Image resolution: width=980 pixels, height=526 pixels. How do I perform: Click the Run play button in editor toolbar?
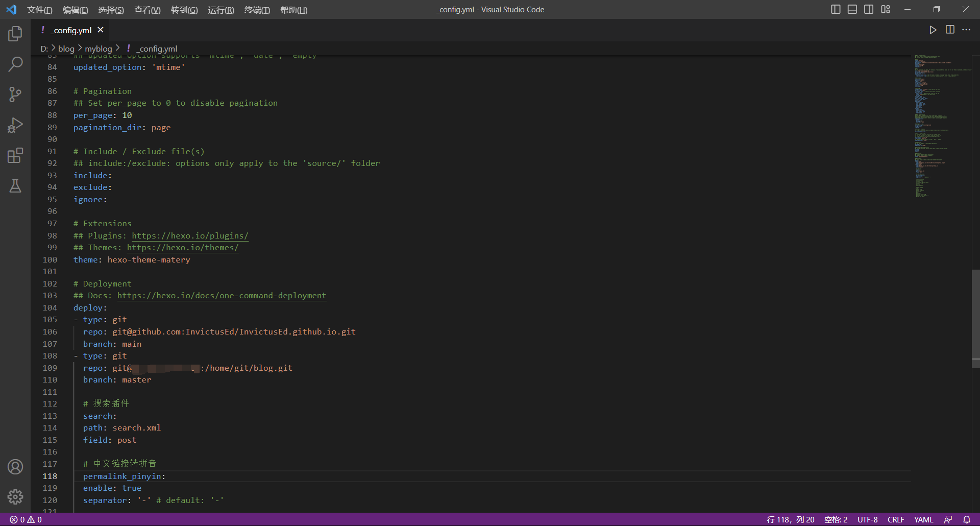(x=933, y=30)
